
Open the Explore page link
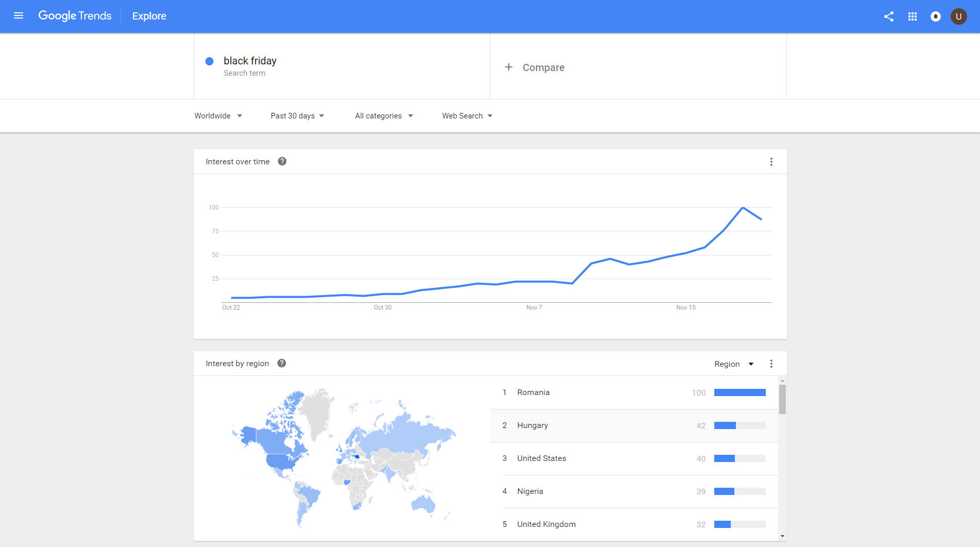(149, 16)
